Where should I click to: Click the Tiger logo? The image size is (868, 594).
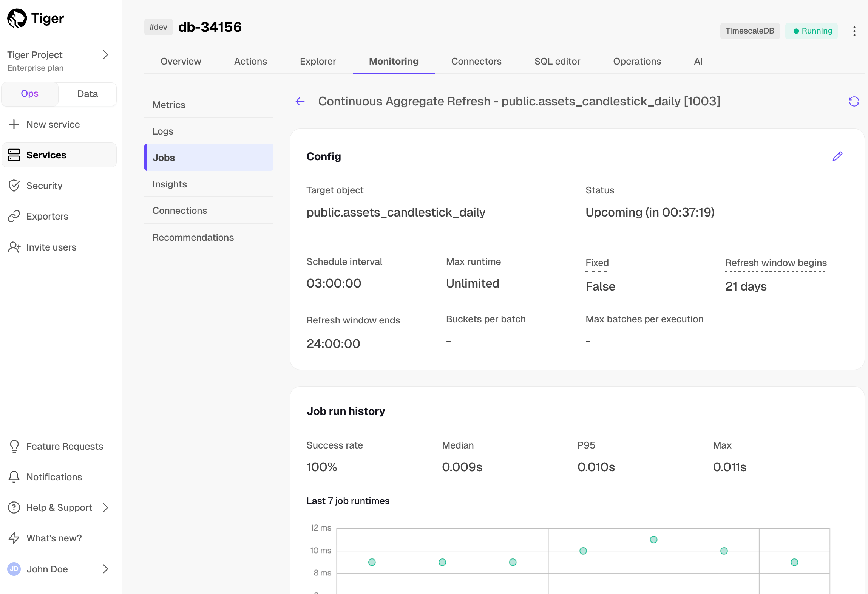pos(17,18)
